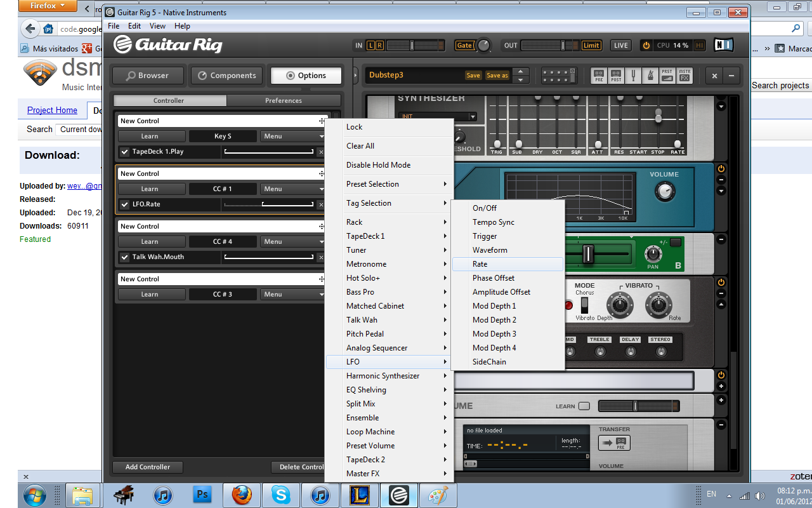
Task: Toggle HI quality mode
Action: (700, 45)
